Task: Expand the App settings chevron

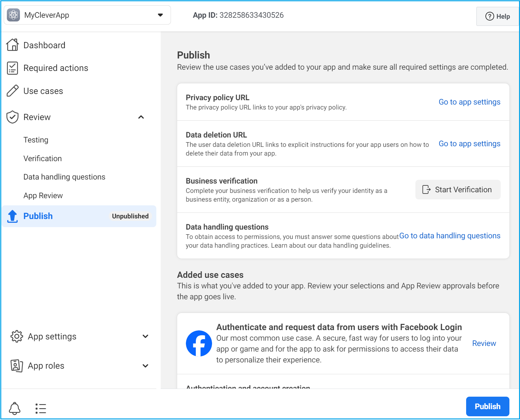Action: coord(145,336)
